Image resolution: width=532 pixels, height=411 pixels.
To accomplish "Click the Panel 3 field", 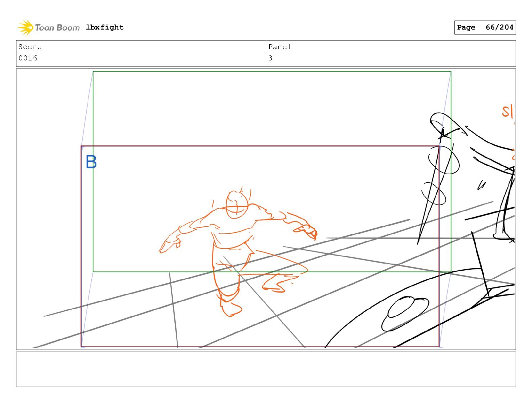I will point(391,53).
